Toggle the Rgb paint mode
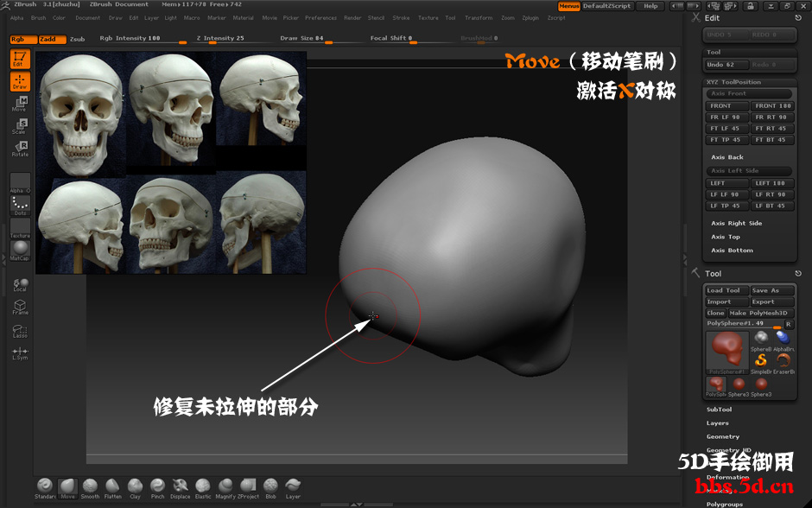The width and height of the screenshot is (812, 508). [x=23, y=40]
